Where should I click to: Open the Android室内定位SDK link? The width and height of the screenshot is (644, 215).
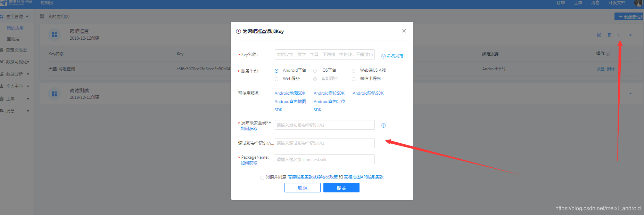tap(329, 105)
